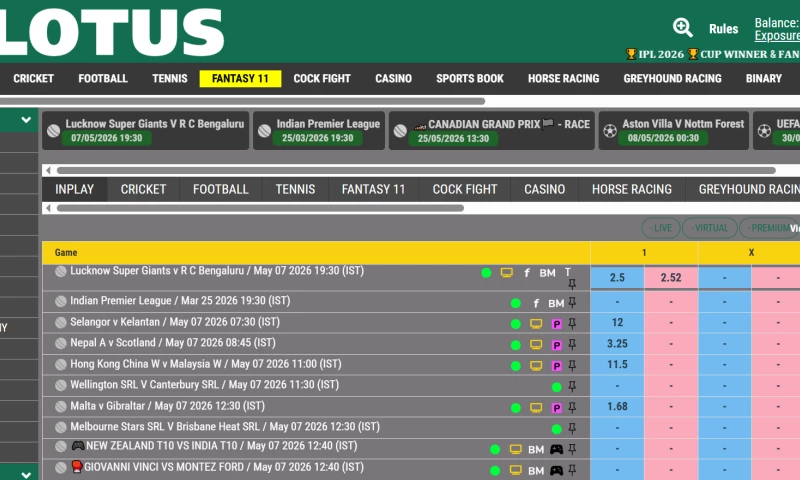Click the TV icon for Lucknow Super Giants match
Screen dimensions: 800x480
(x=507, y=273)
